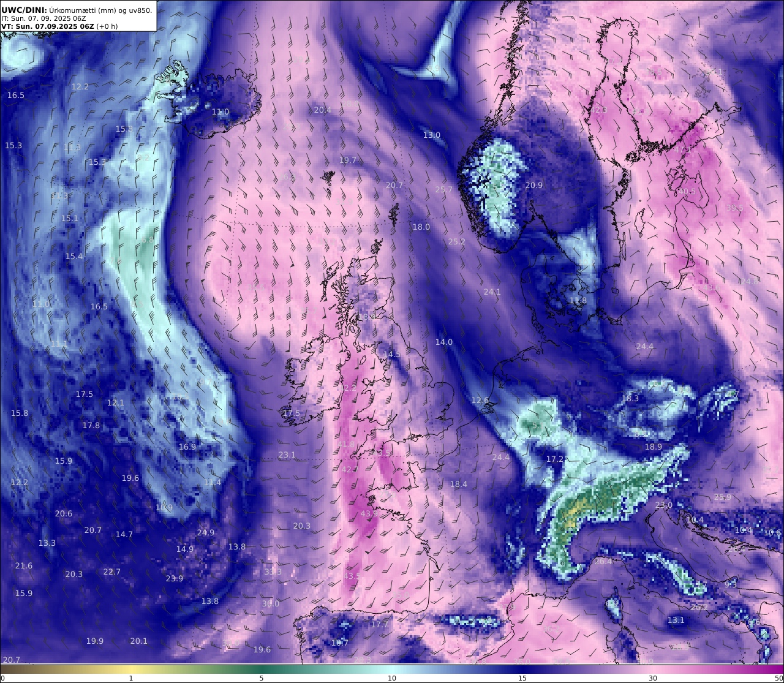Click the 22.7 value label
This screenshot has height=683, width=784.
112,572
